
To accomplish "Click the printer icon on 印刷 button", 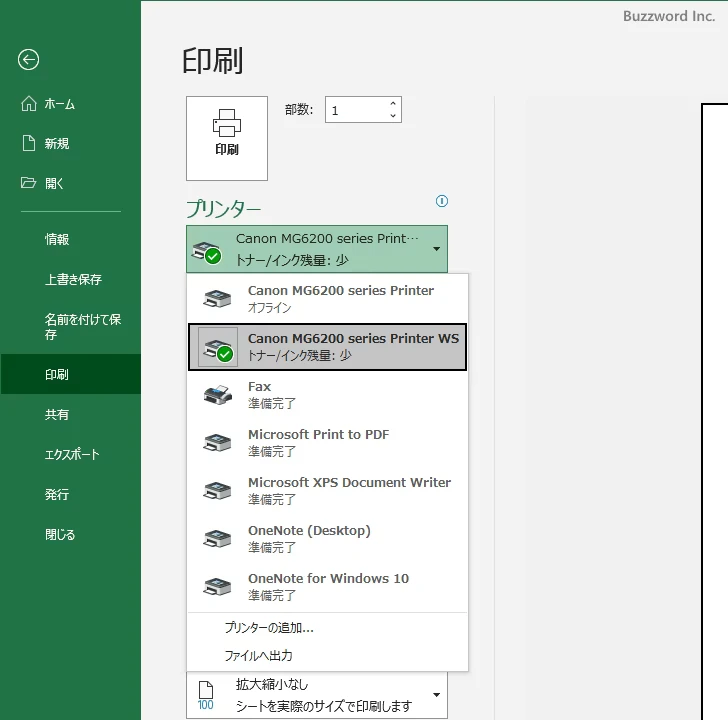I will click(227, 123).
